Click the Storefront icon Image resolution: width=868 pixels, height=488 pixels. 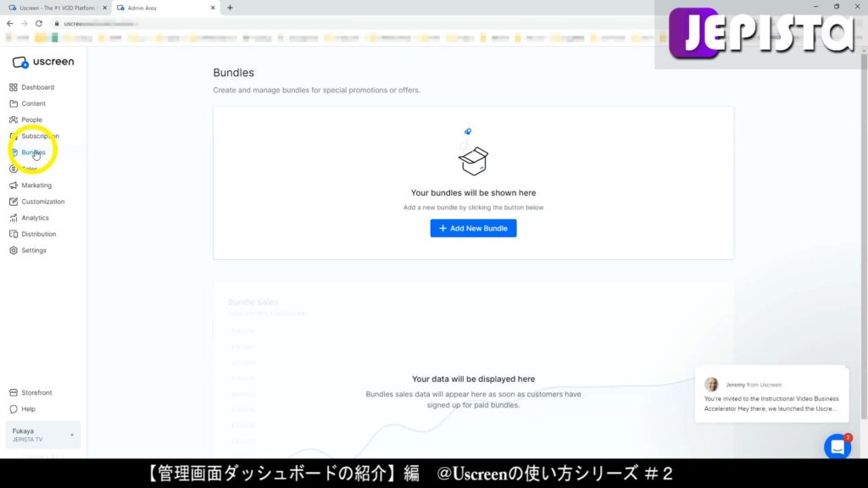pos(14,393)
